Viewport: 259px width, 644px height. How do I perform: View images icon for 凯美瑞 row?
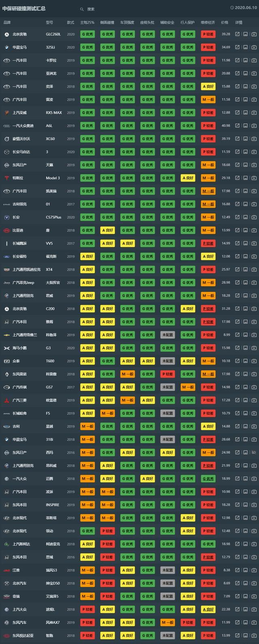(246, 191)
